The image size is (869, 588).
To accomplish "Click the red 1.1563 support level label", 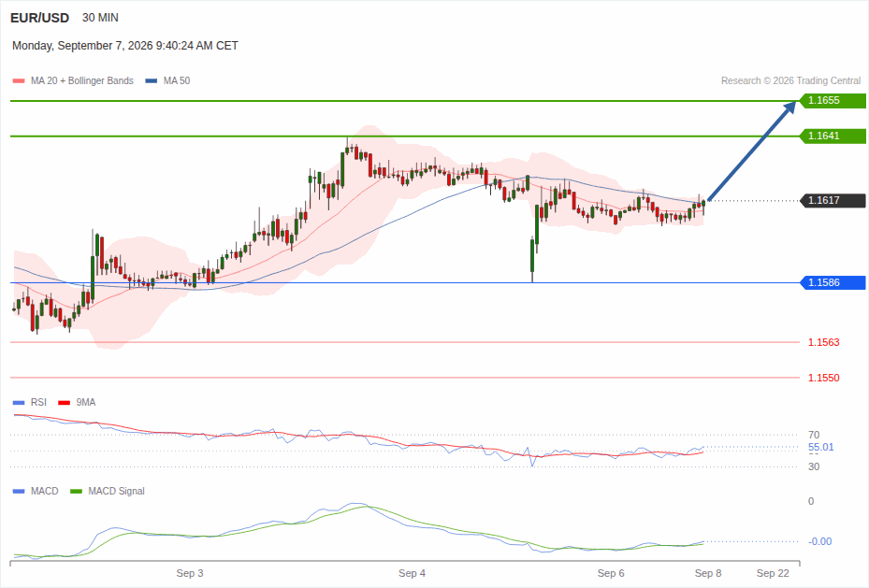I will click(823, 342).
